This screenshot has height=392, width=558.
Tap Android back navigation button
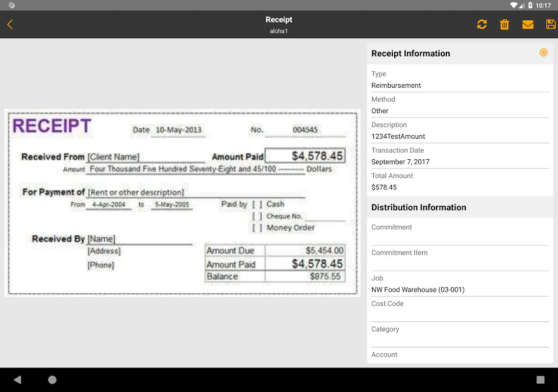18,380
